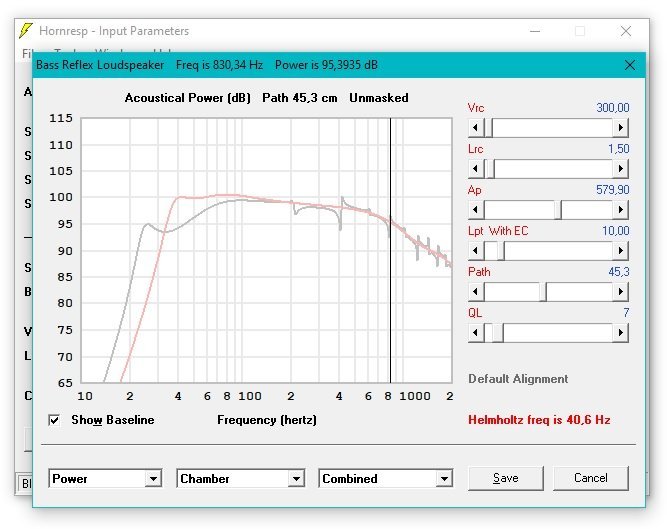Click the QL slider left arrow
The width and height of the screenshot is (667, 529).
pos(476,333)
